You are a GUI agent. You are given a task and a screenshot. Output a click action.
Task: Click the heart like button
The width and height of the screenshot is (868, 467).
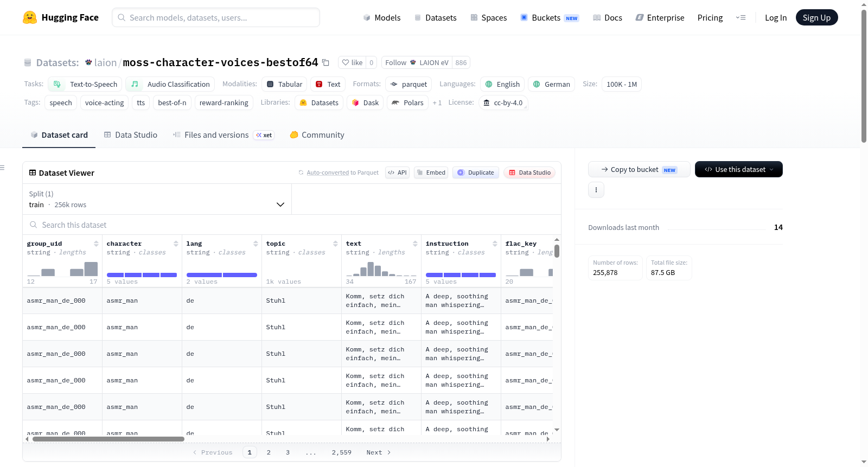(352, 62)
